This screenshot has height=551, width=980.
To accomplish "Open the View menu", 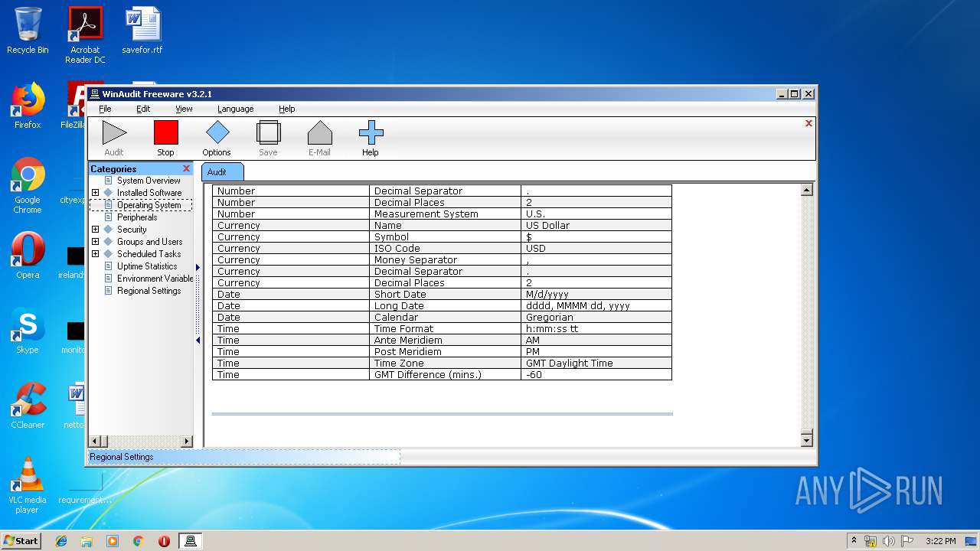I will pyautogui.click(x=184, y=109).
